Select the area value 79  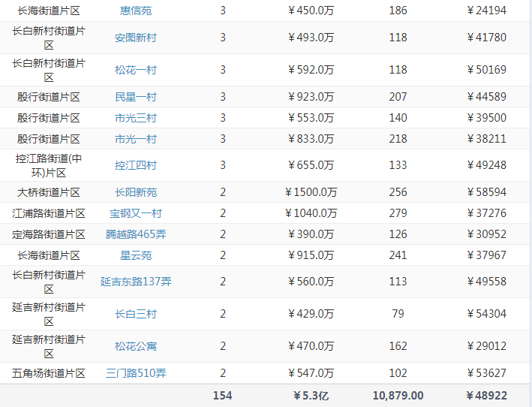(x=398, y=314)
